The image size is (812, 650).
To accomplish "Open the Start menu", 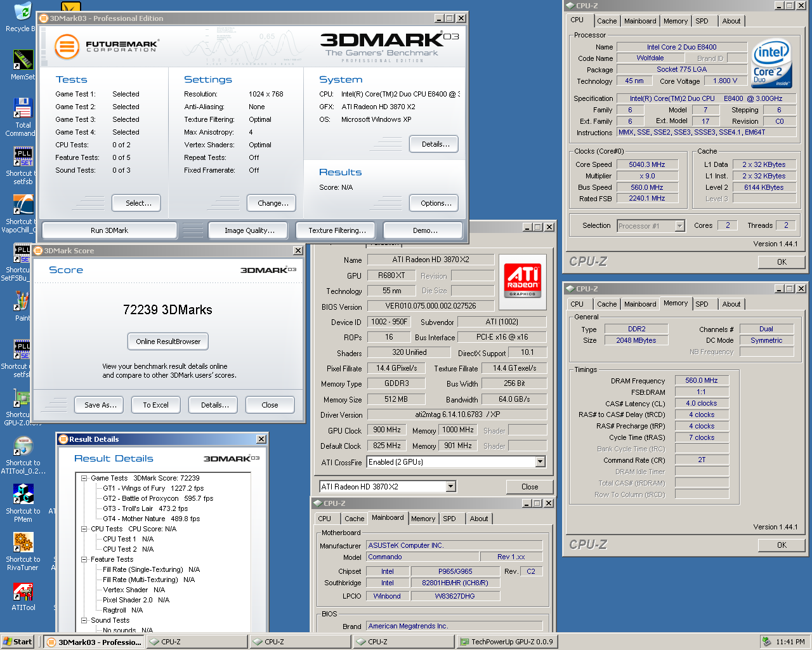I will click(x=17, y=642).
